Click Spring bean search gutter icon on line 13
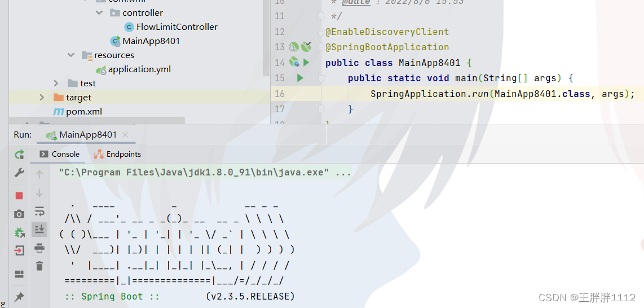644x308 pixels. 294,47
